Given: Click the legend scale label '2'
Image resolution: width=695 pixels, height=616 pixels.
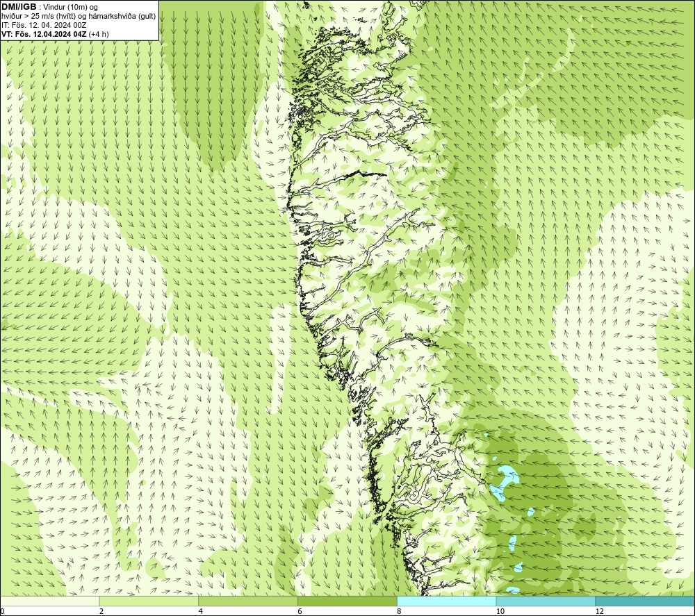Looking at the screenshot, I should pos(101,611).
